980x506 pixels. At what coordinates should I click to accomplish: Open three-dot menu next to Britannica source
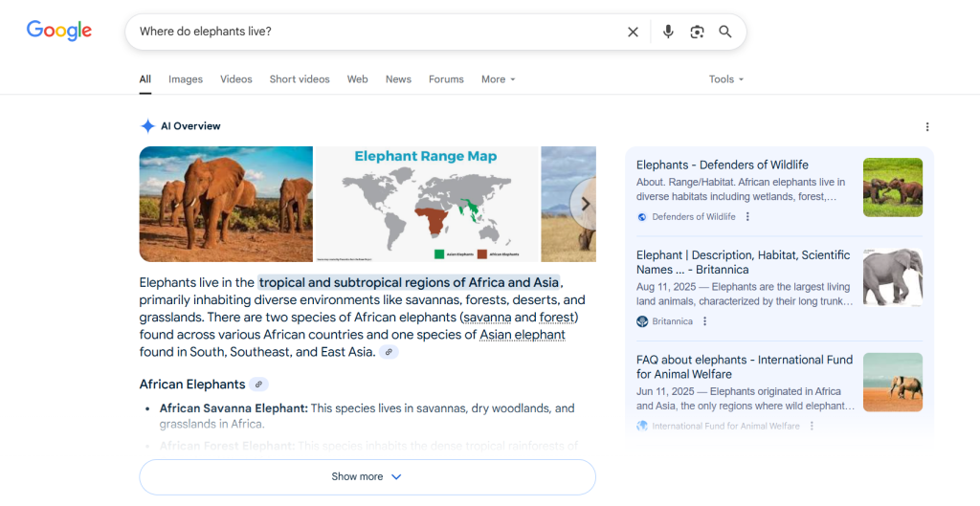tap(705, 321)
